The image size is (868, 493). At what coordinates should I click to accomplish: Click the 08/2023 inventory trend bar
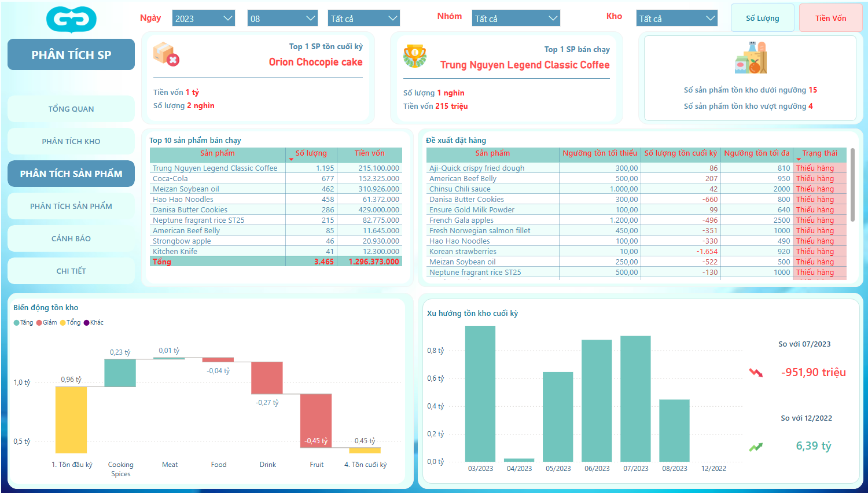tap(674, 431)
